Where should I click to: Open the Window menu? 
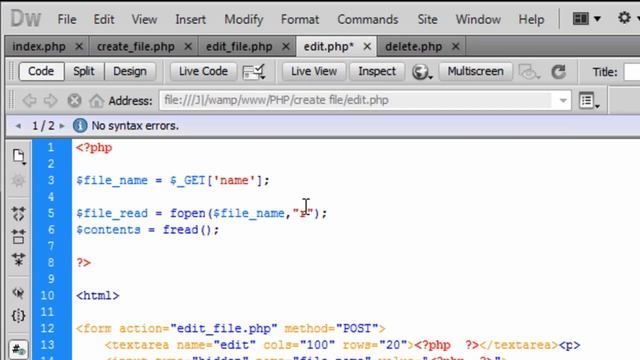[478, 19]
